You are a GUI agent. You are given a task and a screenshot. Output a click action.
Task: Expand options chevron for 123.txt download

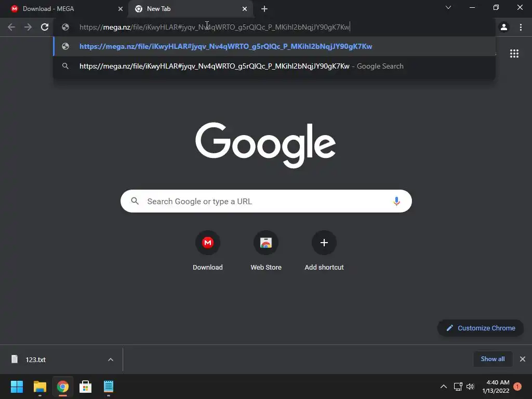point(111,360)
